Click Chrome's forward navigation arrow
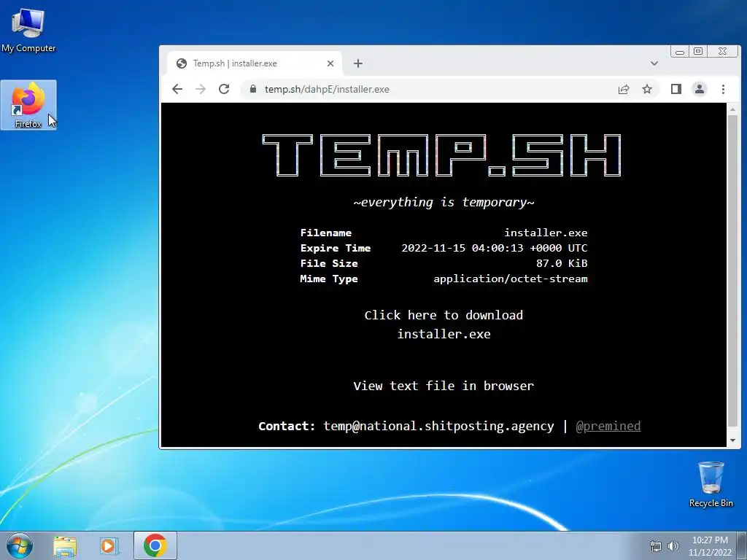Image resolution: width=747 pixels, height=560 pixels. [201, 89]
